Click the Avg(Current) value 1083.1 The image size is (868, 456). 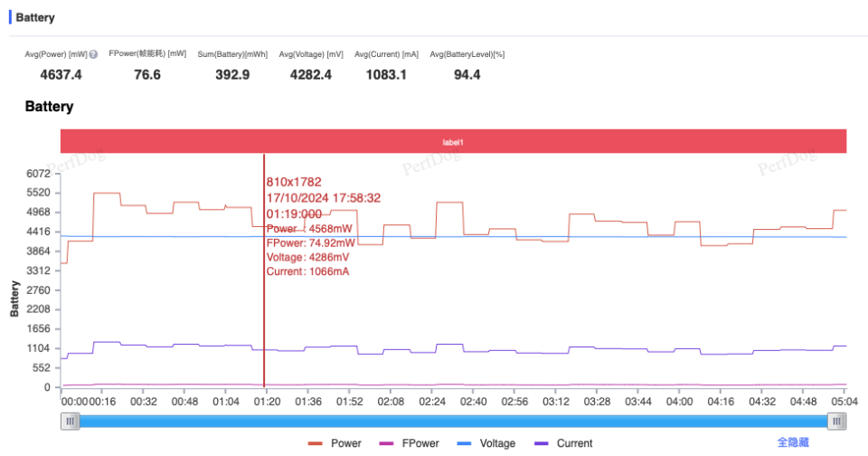click(386, 75)
